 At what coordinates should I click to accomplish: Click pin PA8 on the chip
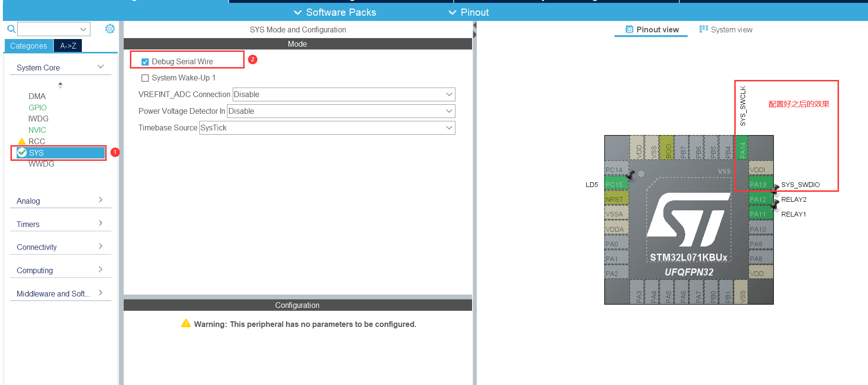(760, 258)
